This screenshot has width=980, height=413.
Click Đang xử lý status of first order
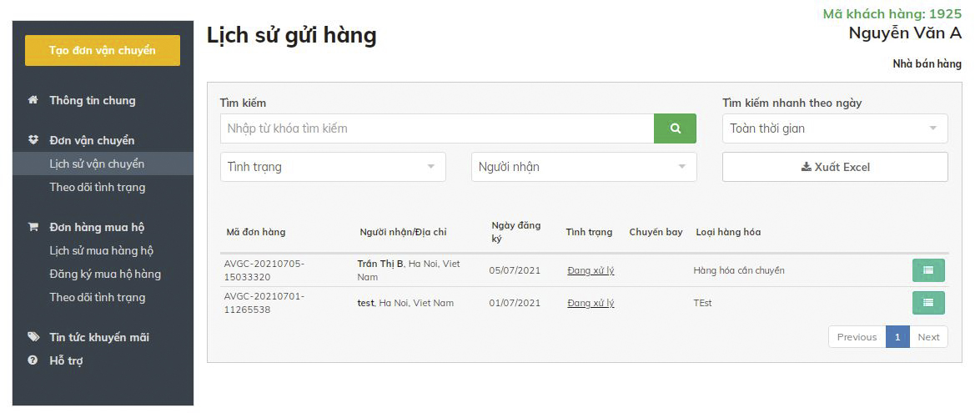pyautogui.click(x=591, y=270)
